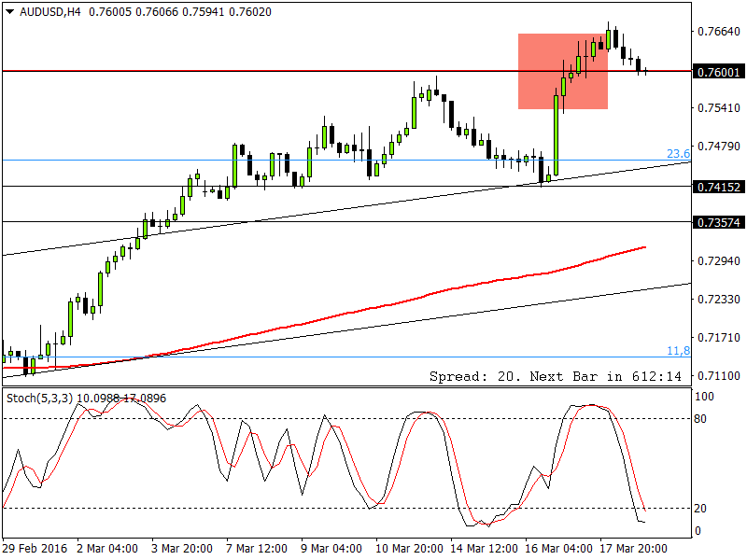Click the 0.72940 price axis value
Viewport: 747px width, 560px height.
pyautogui.click(x=718, y=261)
